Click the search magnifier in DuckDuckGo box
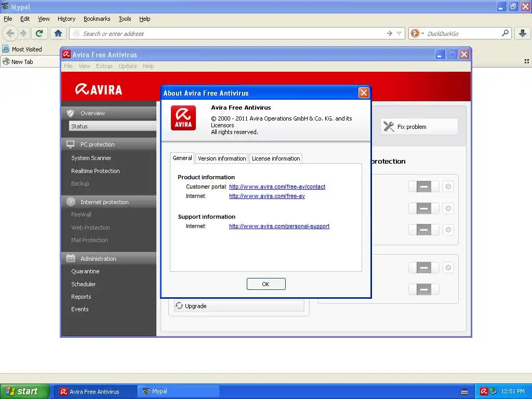 pos(505,33)
